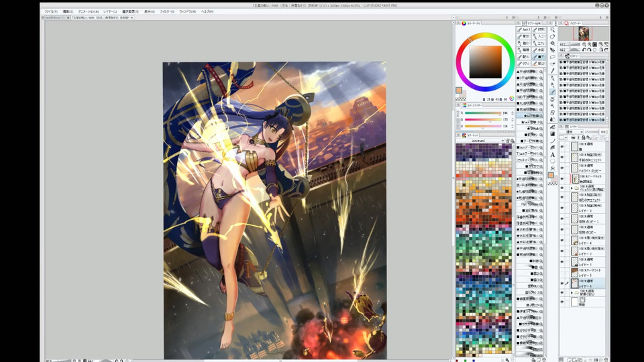Expand the upper layer folder
This screenshot has height=362, width=644.
[x=572, y=188]
